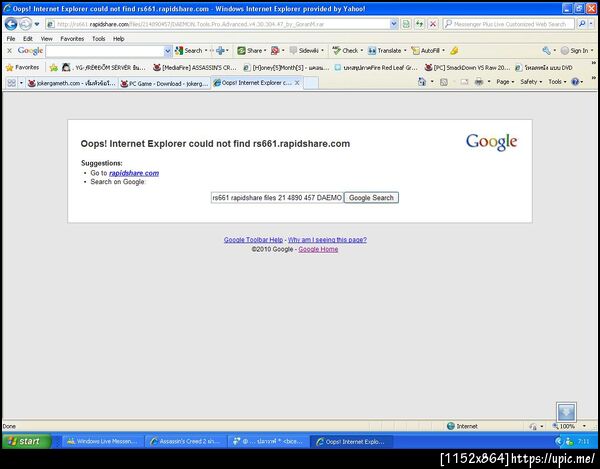
Task: Expand the address bar history dropdown
Action: click(x=394, y=24)
